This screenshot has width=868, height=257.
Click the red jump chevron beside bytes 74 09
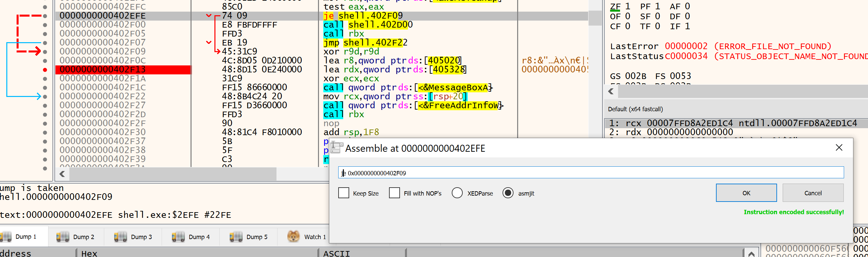click(209, 16)
